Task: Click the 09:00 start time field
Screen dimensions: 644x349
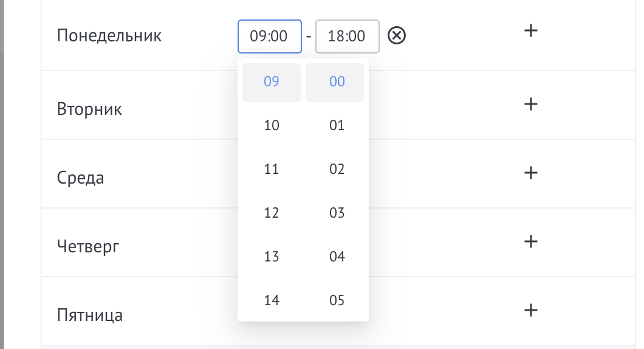Action: point(270,36)
